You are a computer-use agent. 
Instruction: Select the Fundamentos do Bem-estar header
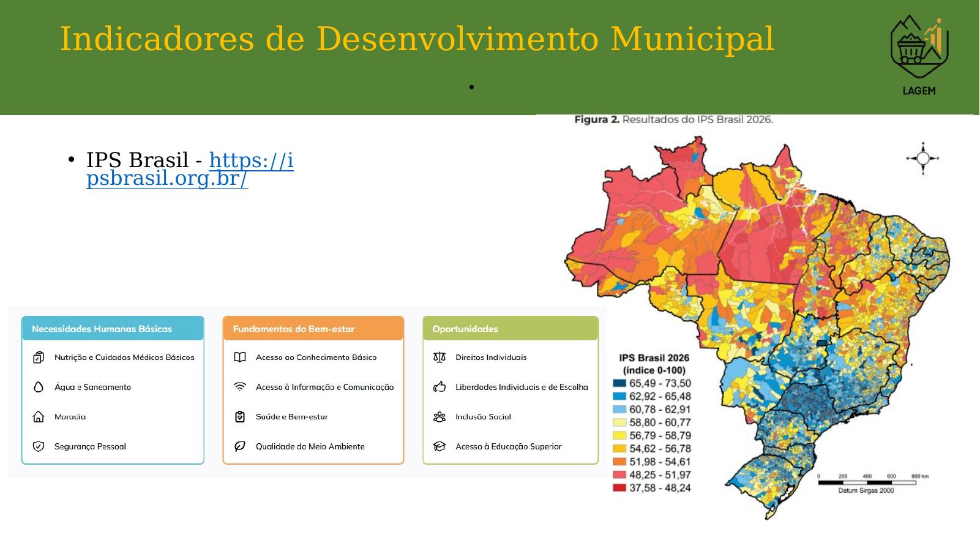coord(313,329)
